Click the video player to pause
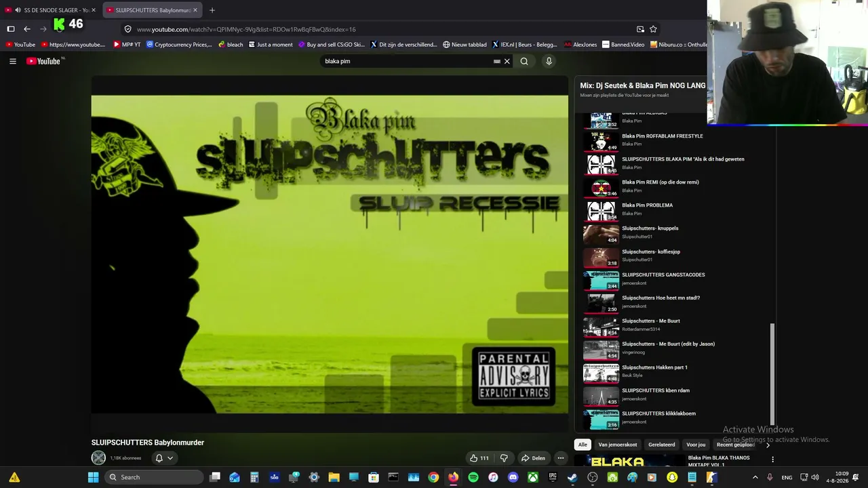The width and height of the screenshot is (868, 488). pos(330,254)
